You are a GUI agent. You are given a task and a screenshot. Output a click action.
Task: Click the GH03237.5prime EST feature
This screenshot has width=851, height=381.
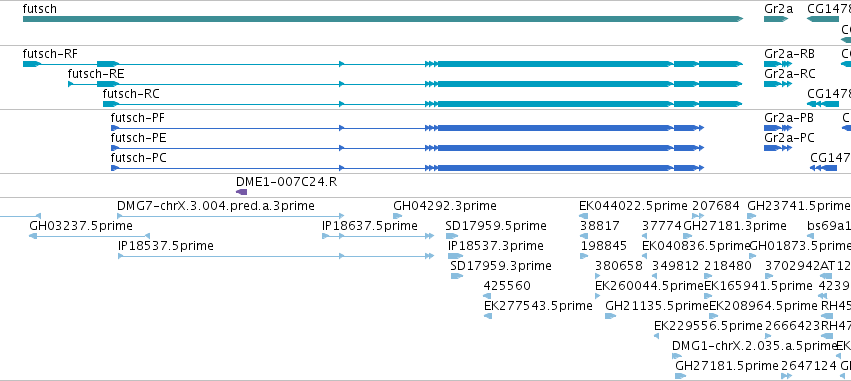pyautogui.click(x=90, y=236)
